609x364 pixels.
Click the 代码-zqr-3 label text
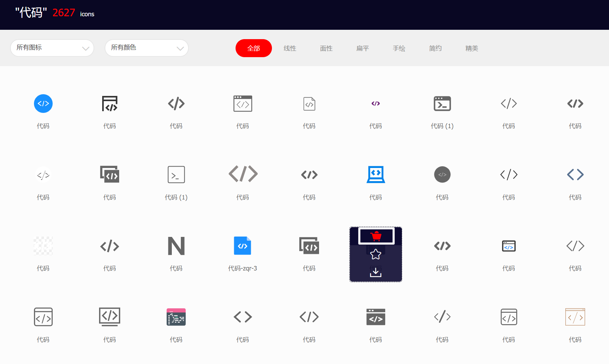click(x=242, y=268)
